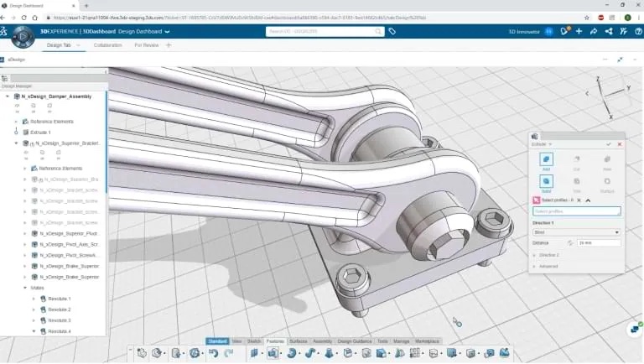Collapse the Mates node
644x364 pixels.
click(x=24, y=288)
